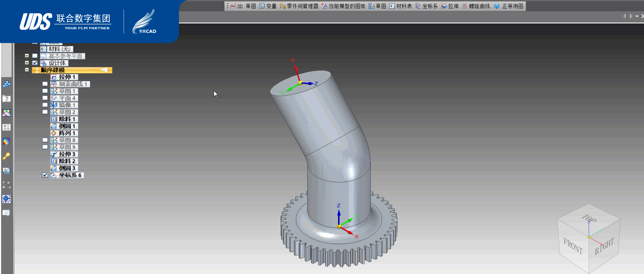Image resolution: width=644 pixels, height=274 pixels.
Task: Open the 坐标系 coordinate system tool
Action: click(426, 6)
